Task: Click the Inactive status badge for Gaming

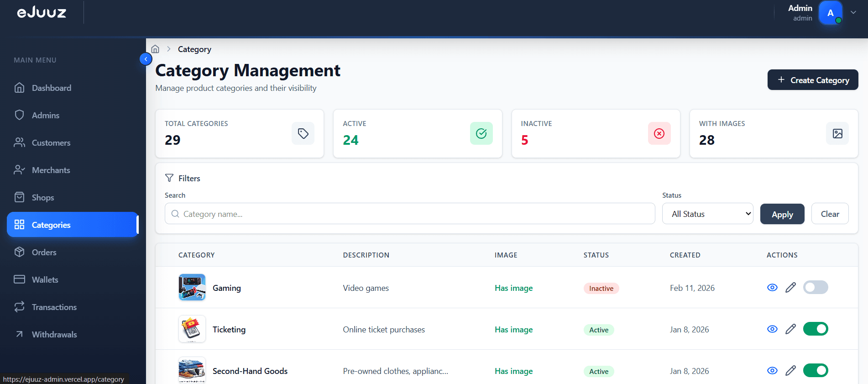Action: click(x=601, y=288)
